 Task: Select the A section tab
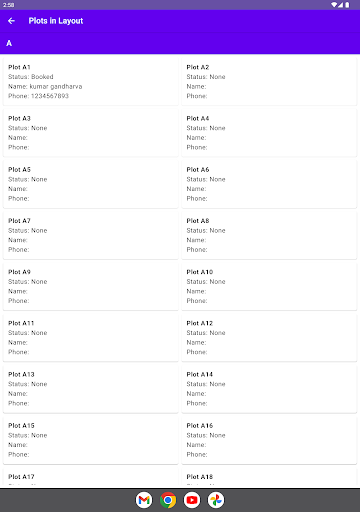pos(9,43)
